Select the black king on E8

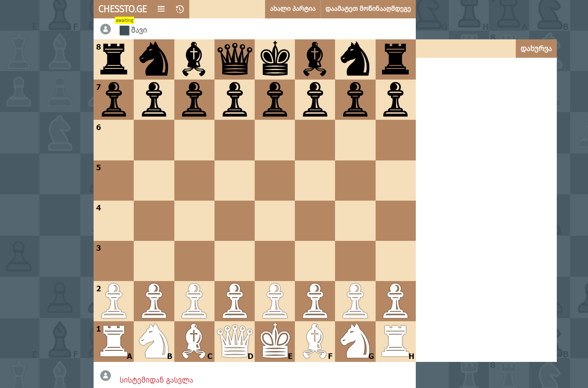pos(275,59)
